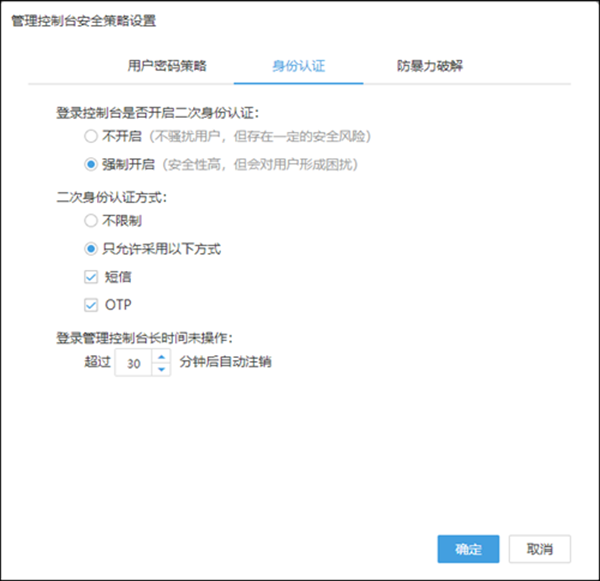Select the 不开启 radio button
The image size is (600, 581).
[x=92, y=136]
